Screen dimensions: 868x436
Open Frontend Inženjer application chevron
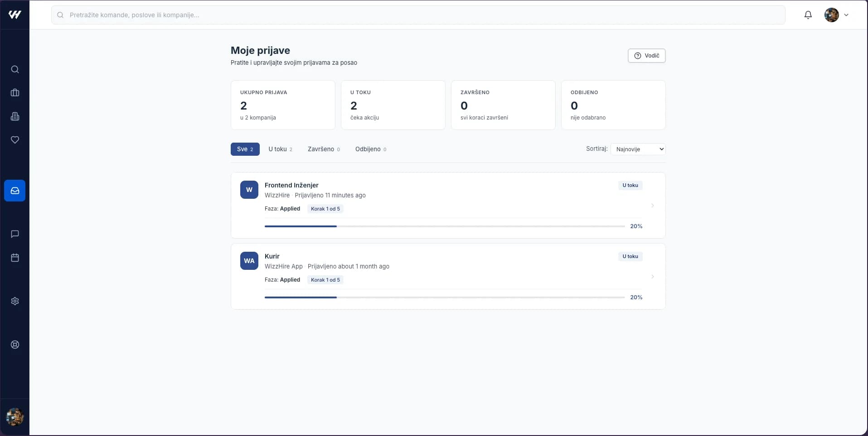[653, 206]
